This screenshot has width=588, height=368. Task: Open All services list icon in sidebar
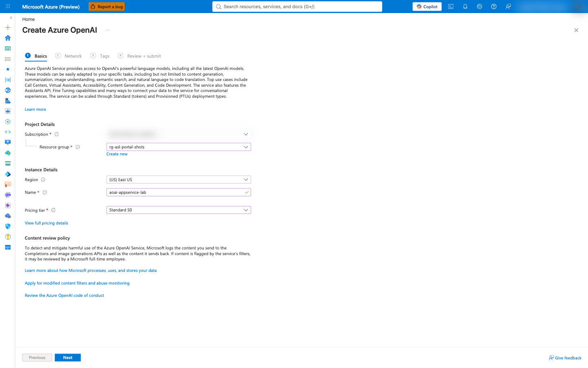[x=8, y=59]
